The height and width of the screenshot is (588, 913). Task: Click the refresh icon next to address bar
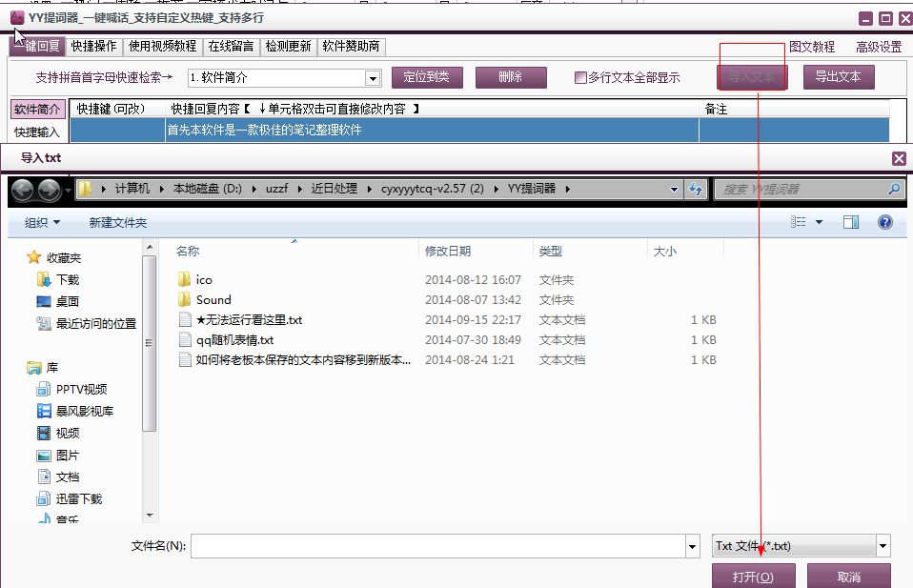[696, 190]
